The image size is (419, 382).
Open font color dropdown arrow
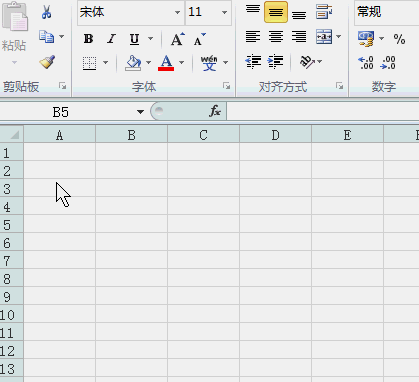click(181, 62)
